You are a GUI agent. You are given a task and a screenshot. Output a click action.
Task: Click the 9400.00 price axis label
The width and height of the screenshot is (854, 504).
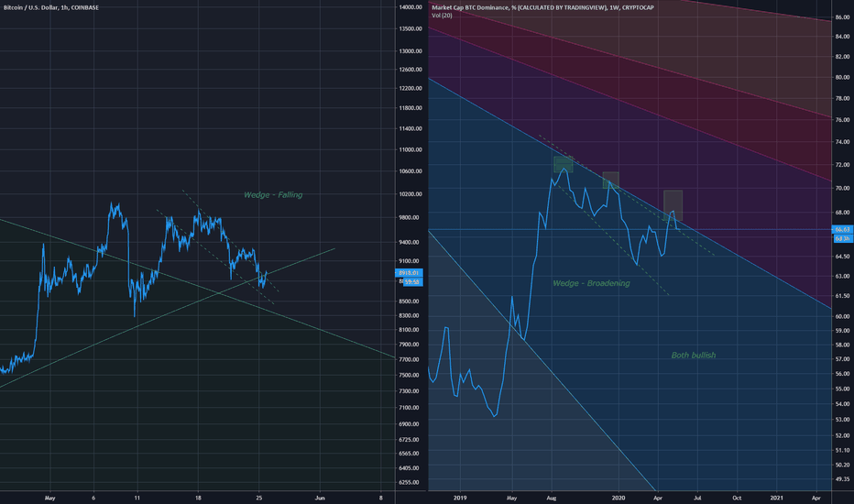pos(410,242)
